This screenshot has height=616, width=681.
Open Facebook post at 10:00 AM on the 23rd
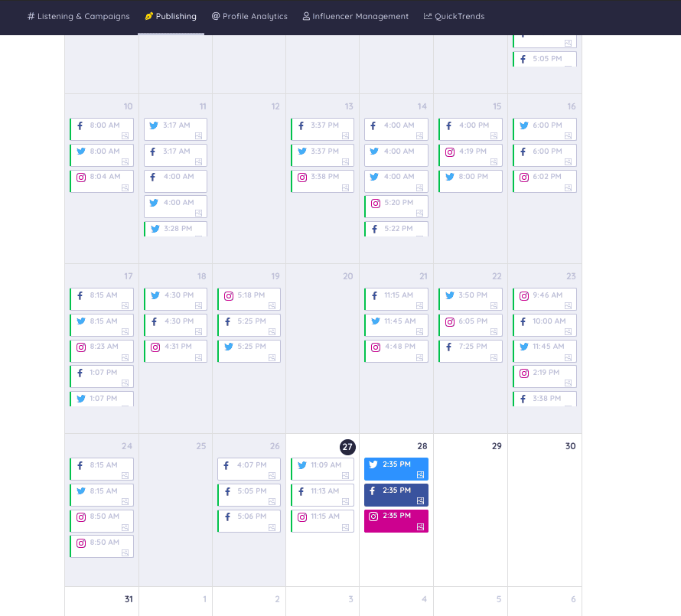545,325
